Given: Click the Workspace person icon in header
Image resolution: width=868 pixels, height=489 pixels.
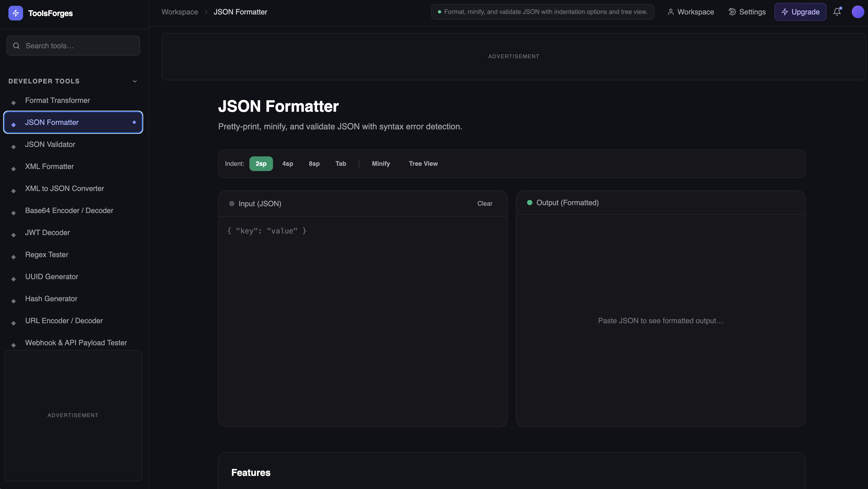Looking at the screenshot, I should 671,12.
